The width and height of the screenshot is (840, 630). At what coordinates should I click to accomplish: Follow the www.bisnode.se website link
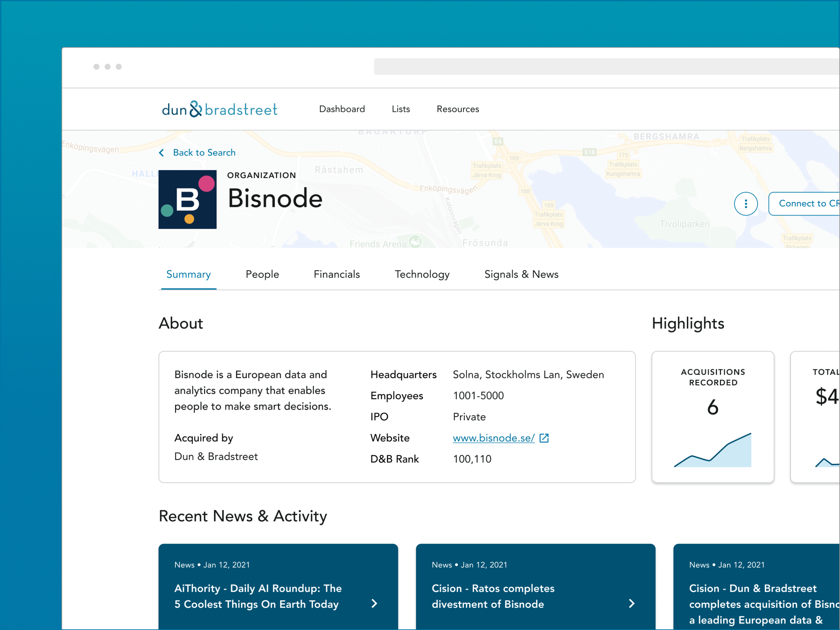click(494, 437)
